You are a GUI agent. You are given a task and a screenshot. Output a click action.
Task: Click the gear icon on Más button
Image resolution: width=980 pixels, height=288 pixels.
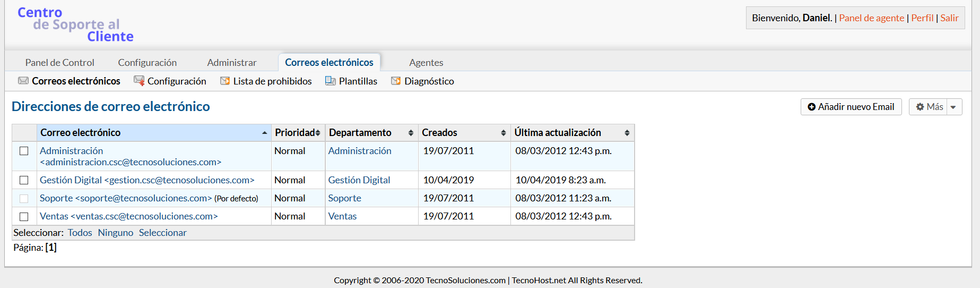[x=920, y=107]
